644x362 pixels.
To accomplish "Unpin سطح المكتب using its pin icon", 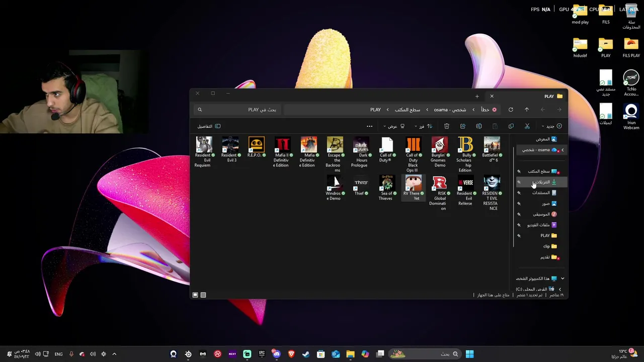I will (x=519, y=171).
